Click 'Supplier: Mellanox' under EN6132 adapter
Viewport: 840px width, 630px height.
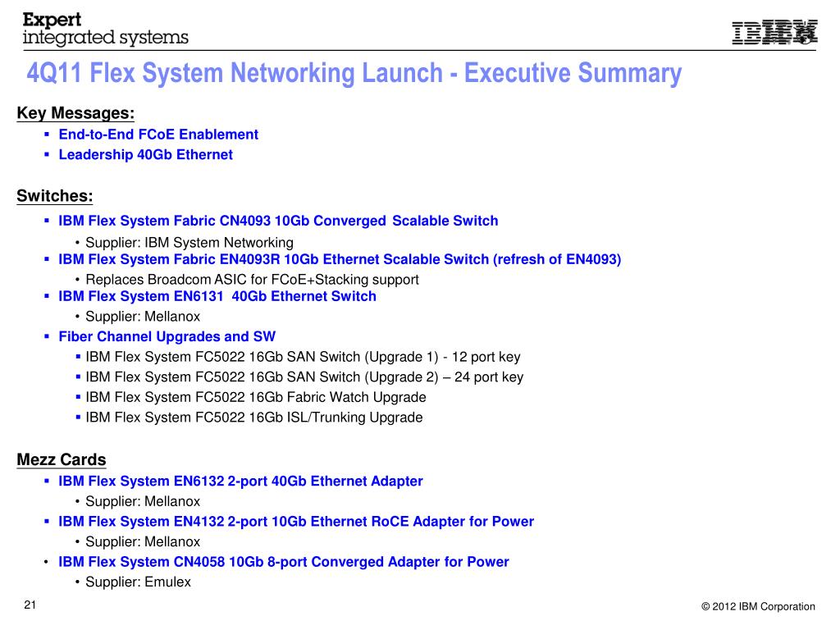pyautogui.click(x=143, y=501)
